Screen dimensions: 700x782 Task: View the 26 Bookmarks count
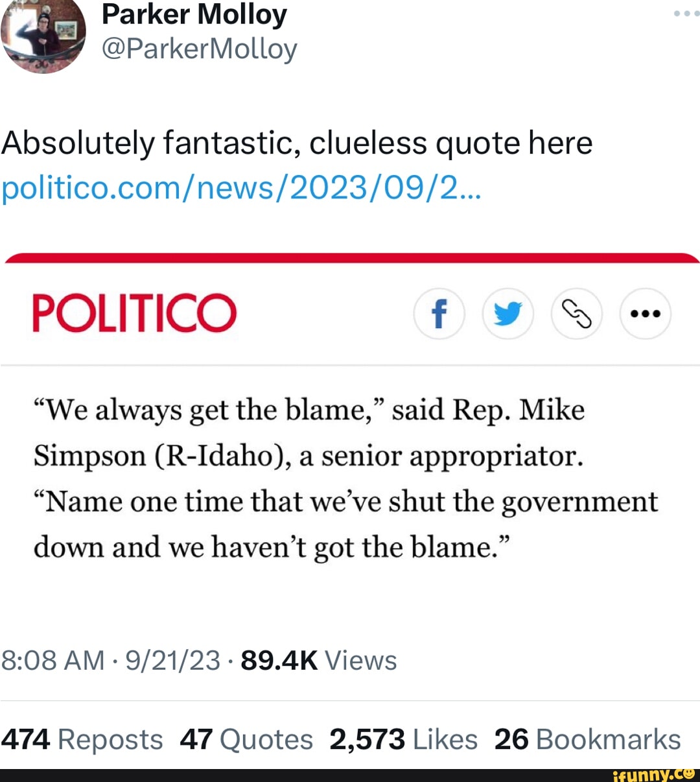[587, 739]
